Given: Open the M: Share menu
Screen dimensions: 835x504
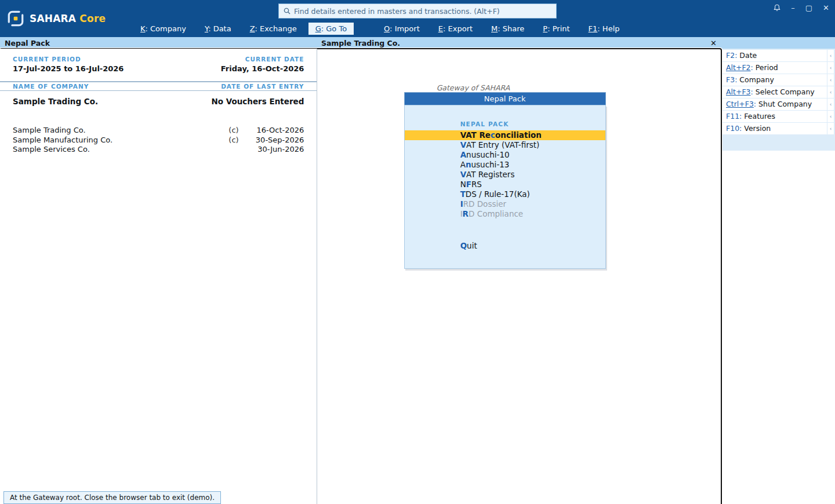Looking at the screenshot, I should click(x=507, y=28).
